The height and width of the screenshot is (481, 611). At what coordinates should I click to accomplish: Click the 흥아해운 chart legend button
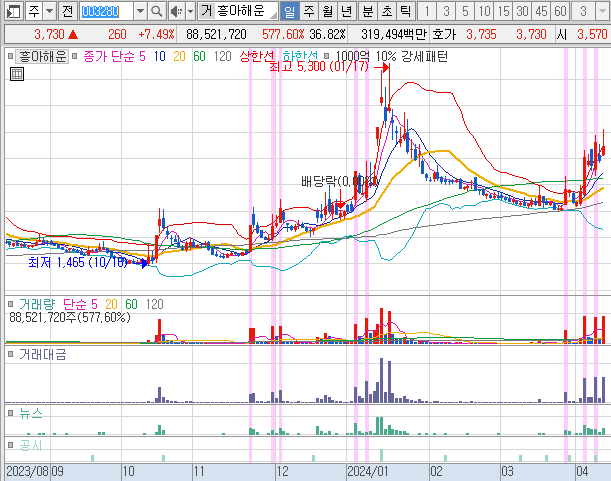point(42,57)
